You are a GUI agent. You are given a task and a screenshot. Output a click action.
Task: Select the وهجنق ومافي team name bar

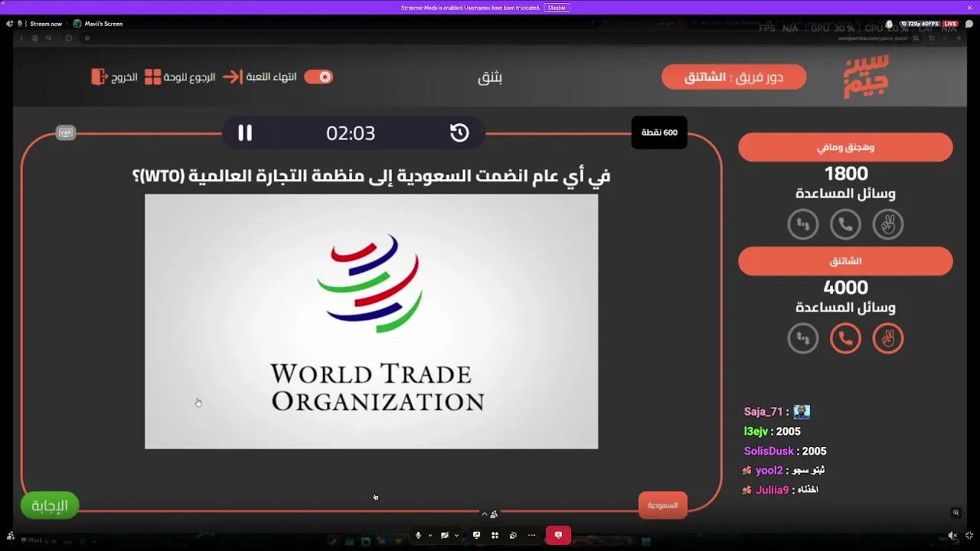coord(845,148)
